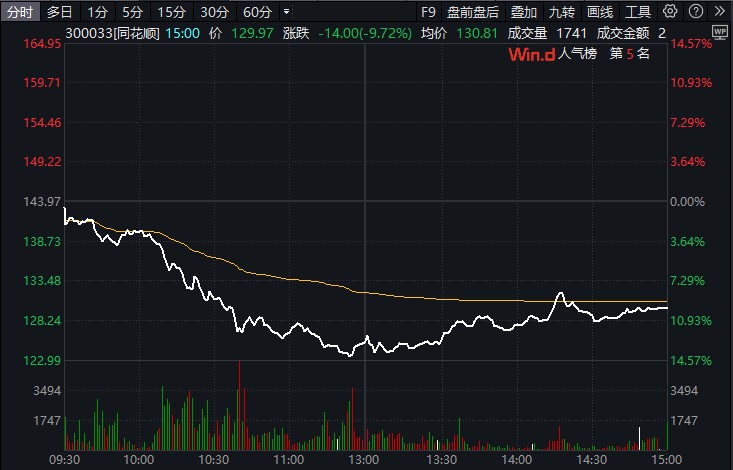
Task: Click the 1747 left volume axis label
Action: (47, 420)
